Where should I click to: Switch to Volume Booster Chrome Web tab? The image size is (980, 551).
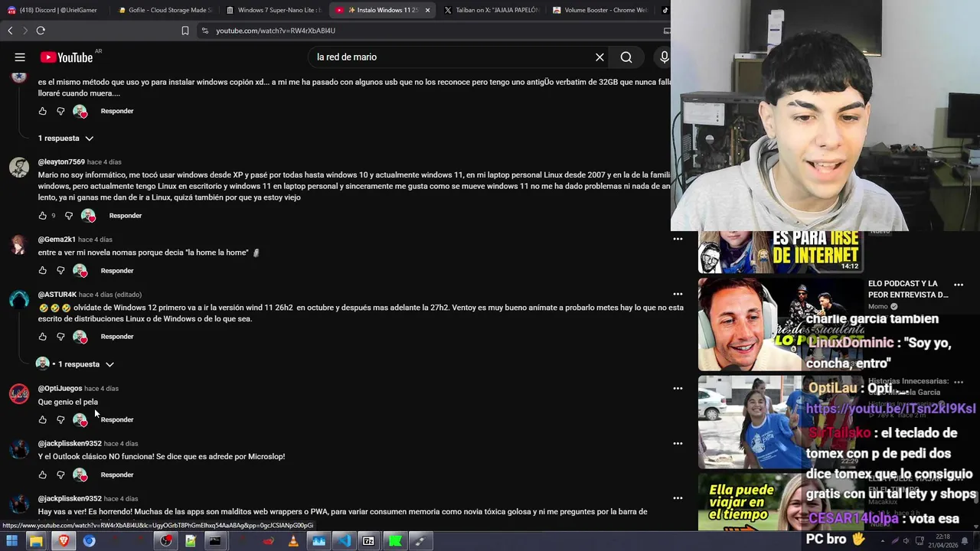(599, 10)
